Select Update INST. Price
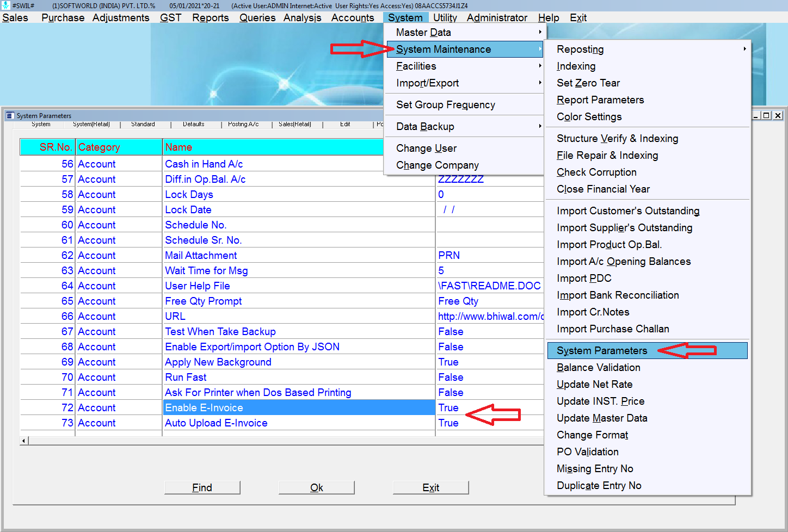Viewport: 788px width, 532px height. point(648,401)
